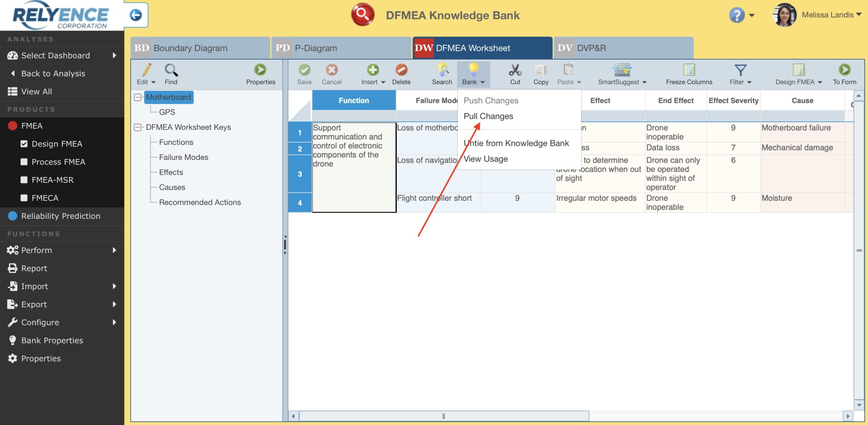Enable FMECA checkbox
Screen dimensions: 868x425
tap(24, 197)
